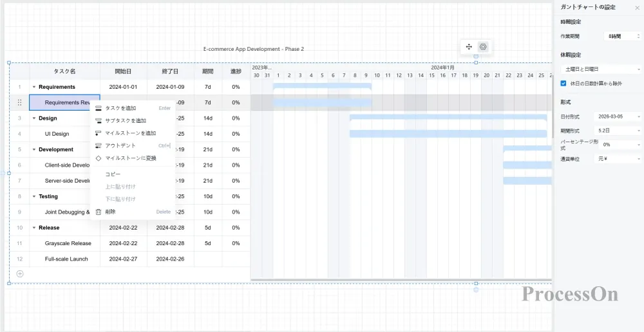
Task: Click the マイルストーンに変換 diamond icon
Action: [99, 158]
